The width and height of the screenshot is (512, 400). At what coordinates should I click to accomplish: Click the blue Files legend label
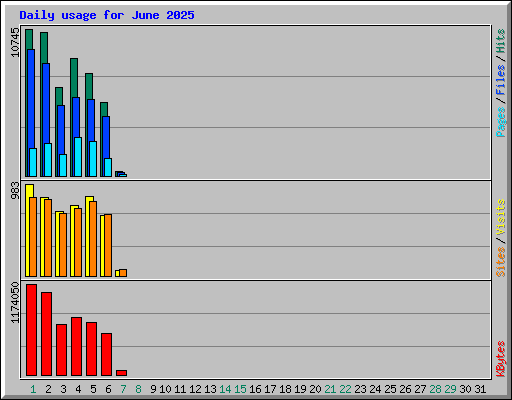500,80
